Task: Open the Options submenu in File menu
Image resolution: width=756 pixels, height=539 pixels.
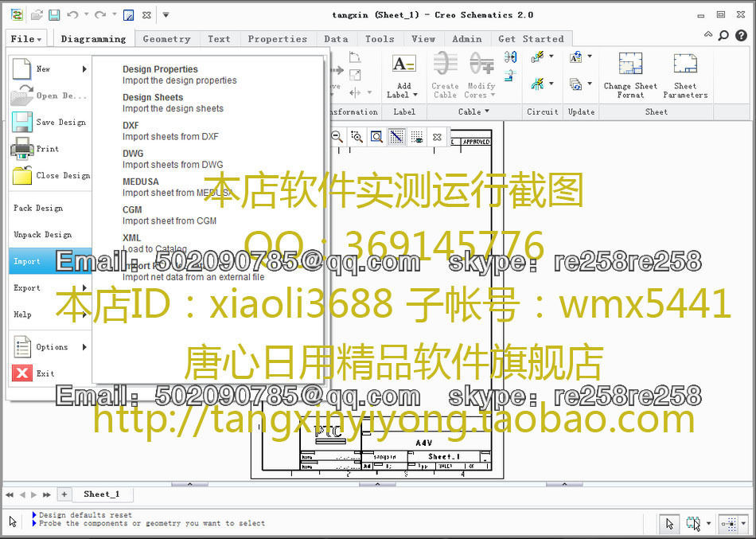Action: coord(50,347)
